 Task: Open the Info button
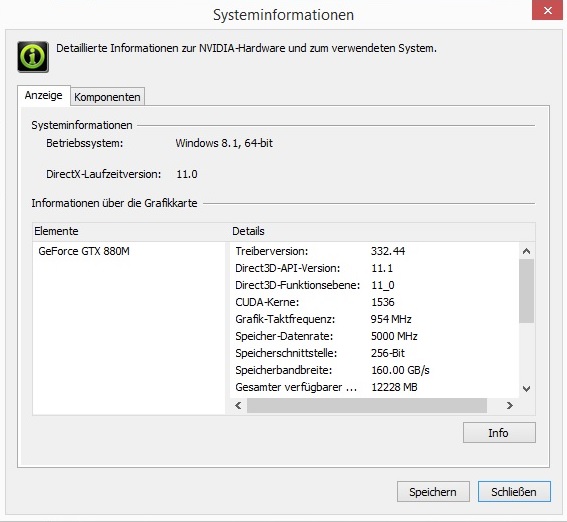tap(499, 433)
